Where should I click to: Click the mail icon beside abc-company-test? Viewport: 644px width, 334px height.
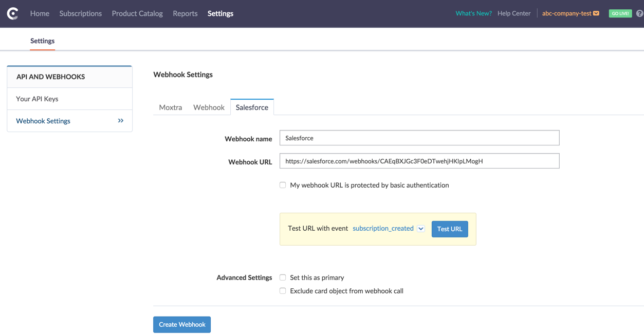tap(596, 13)
